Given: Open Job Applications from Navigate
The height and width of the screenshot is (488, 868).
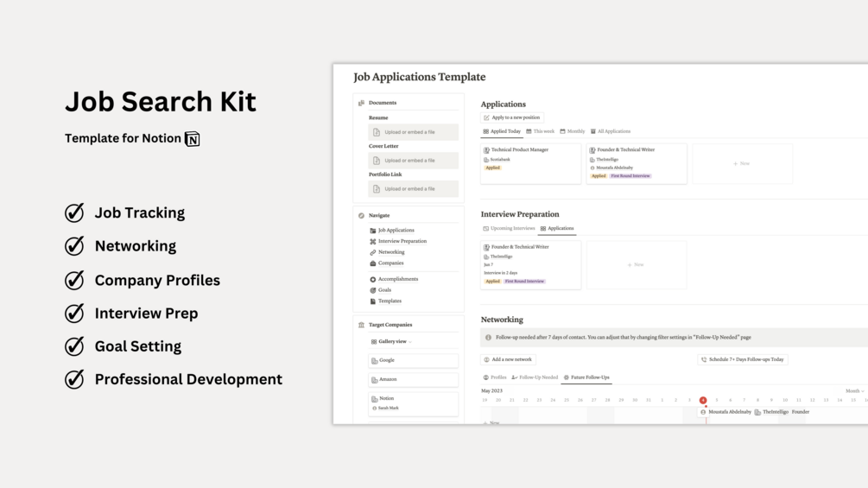Looking at the screenshot, I should [x=396, y=230].
